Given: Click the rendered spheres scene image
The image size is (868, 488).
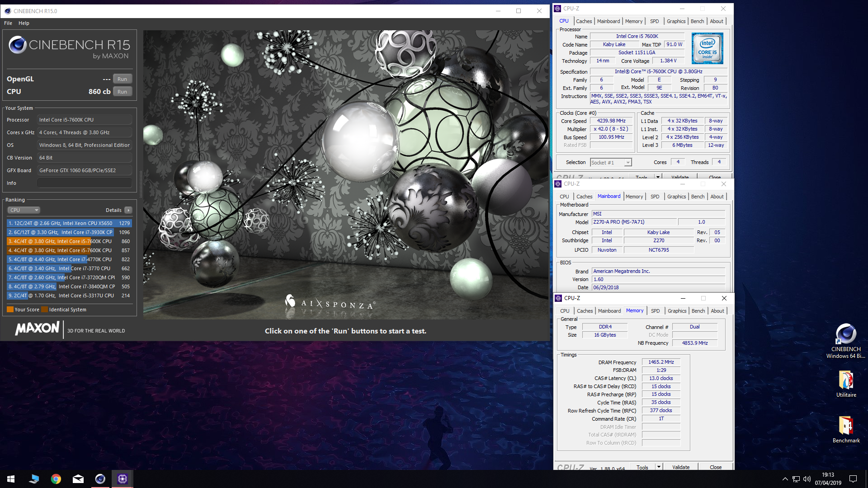Looking at the screenshot, I should 346,175.
